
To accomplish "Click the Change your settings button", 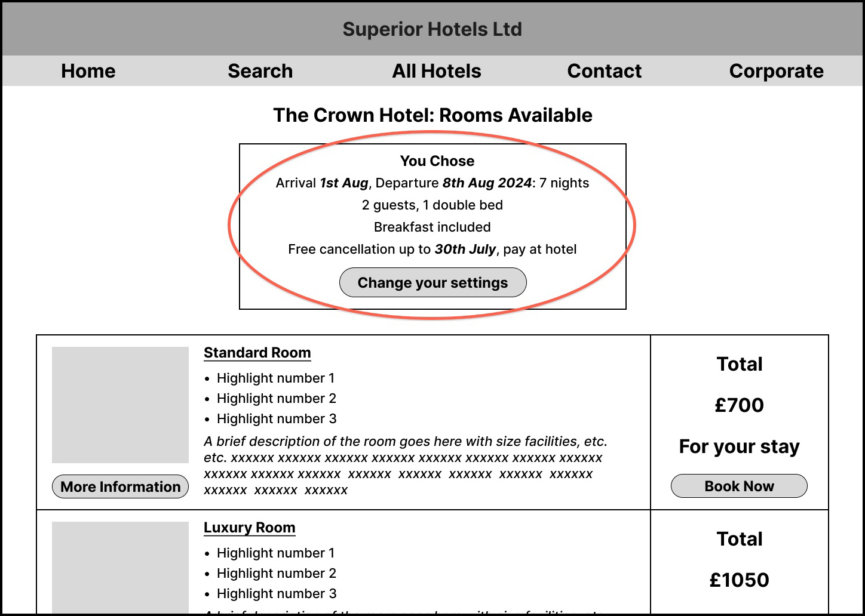I will pos(433,282).
